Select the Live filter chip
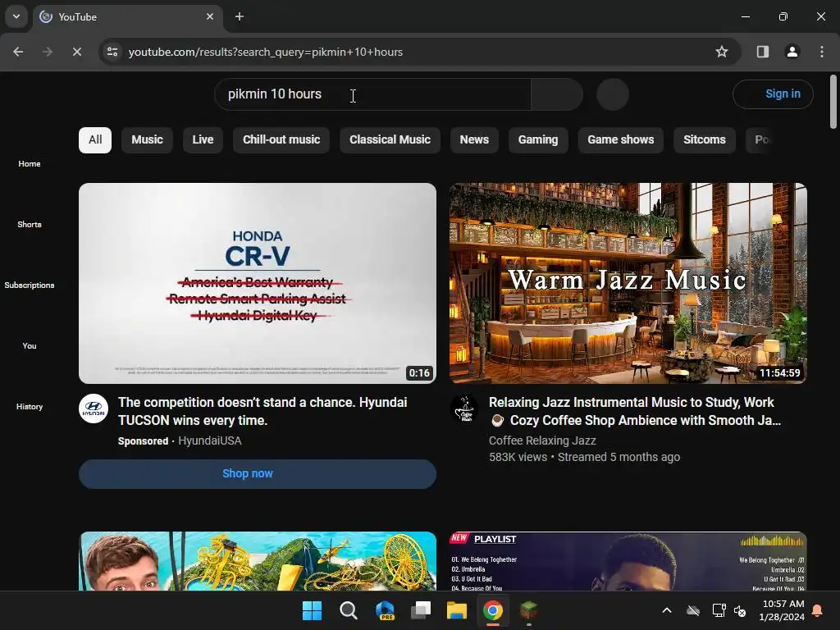 (203, 139)
